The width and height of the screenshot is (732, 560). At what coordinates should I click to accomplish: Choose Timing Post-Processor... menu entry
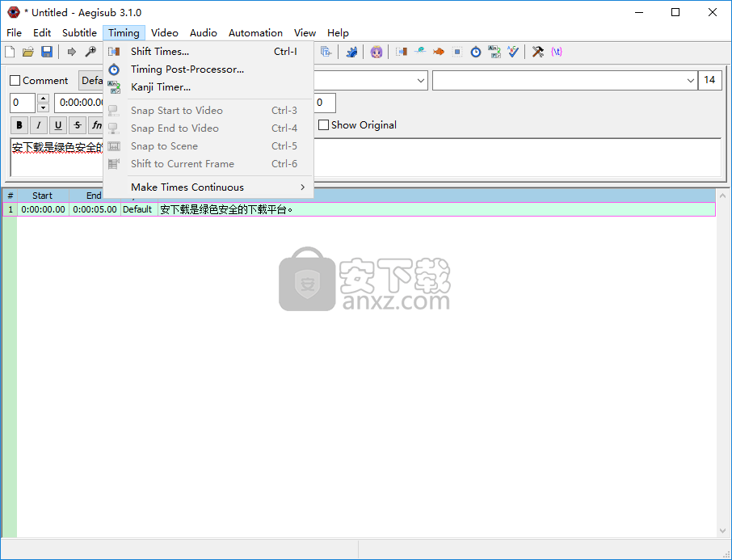208,69
